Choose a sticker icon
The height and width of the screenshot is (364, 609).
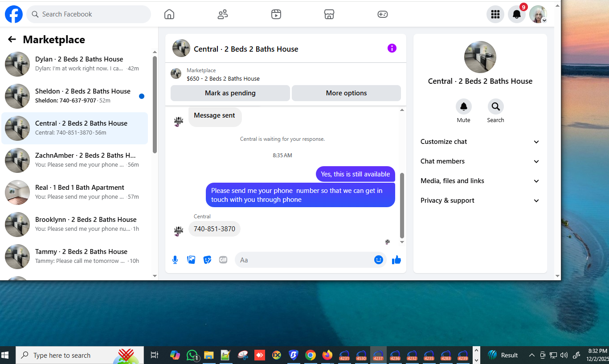pyautogui.click(x=207, y=260)
